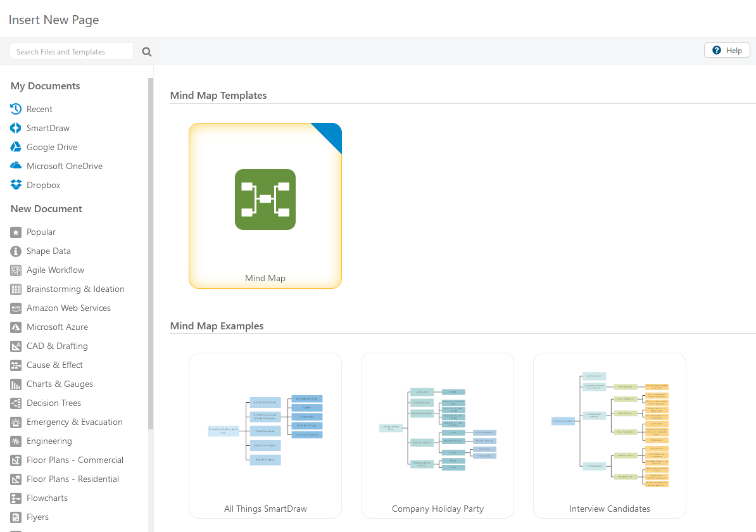Click the Charts & Gauges icon
The height and width of the screenshot is (532, 756).
[16, 384]
